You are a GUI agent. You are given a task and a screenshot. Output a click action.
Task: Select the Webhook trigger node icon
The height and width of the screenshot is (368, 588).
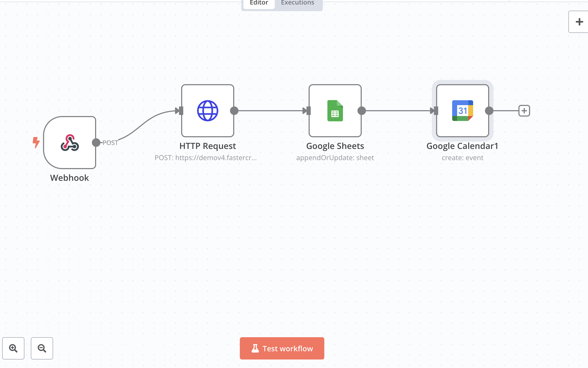[x=70, y=143]
